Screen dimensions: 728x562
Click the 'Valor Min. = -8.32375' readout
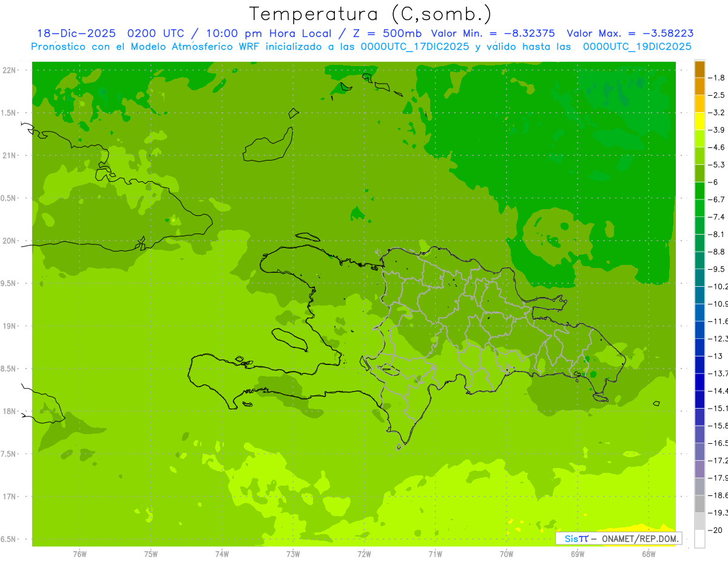[493, 34]
